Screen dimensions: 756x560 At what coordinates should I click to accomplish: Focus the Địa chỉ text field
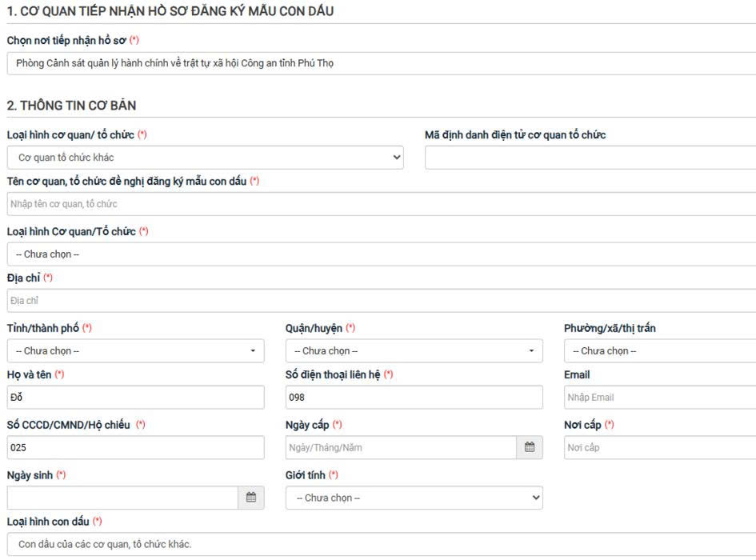click(x=381, y=301)
